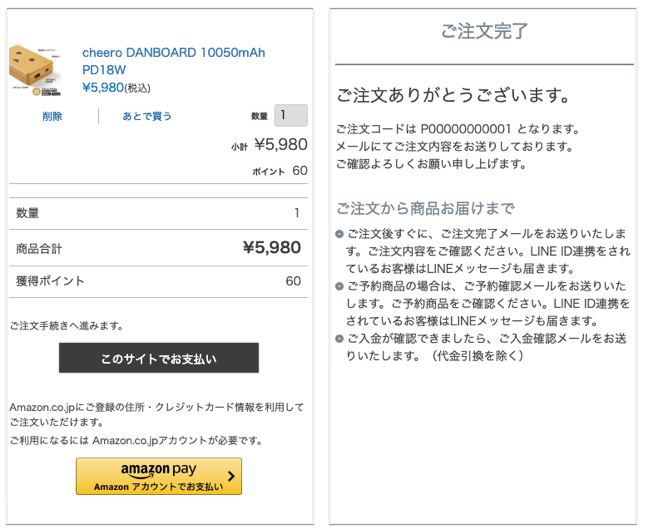
Task: Click the ご注文ありがとうございます thank-you message
Action: [x=453, y=95]
